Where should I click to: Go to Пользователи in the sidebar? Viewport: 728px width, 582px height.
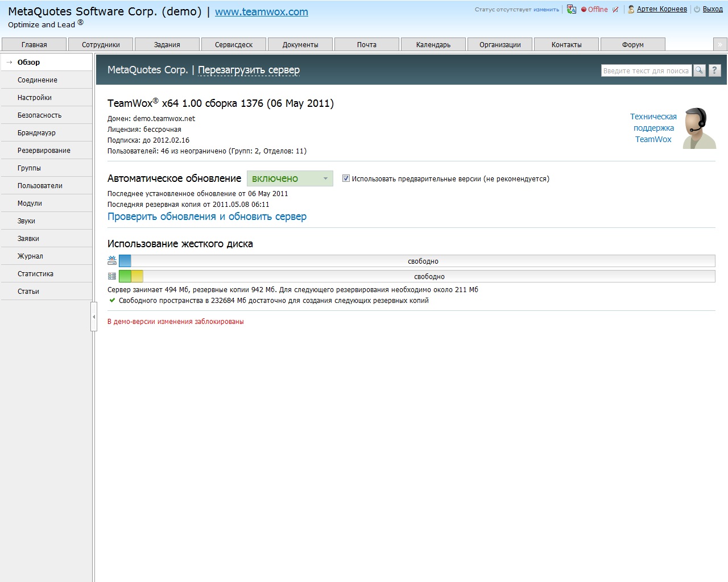(x=46, y=186)
